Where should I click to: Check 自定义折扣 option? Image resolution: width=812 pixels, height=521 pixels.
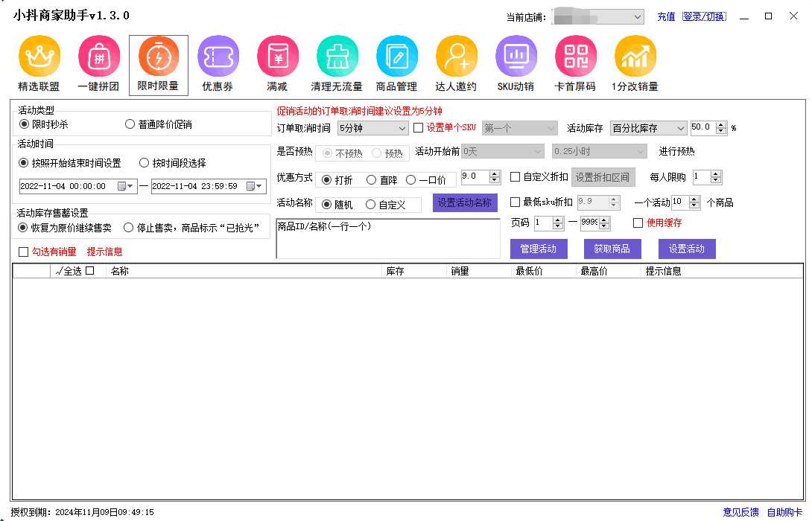(x=515, y=176)
